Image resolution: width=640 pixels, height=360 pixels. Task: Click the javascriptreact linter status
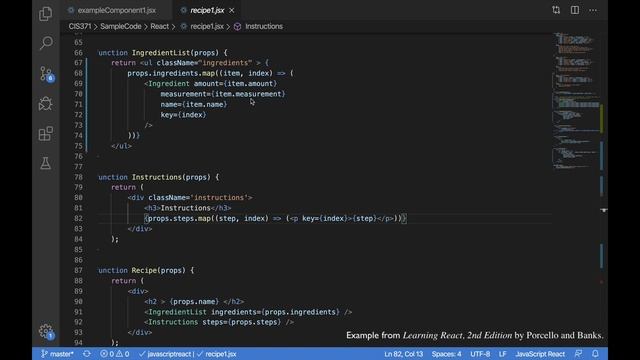pyautogui.click(x=165, y=354)
